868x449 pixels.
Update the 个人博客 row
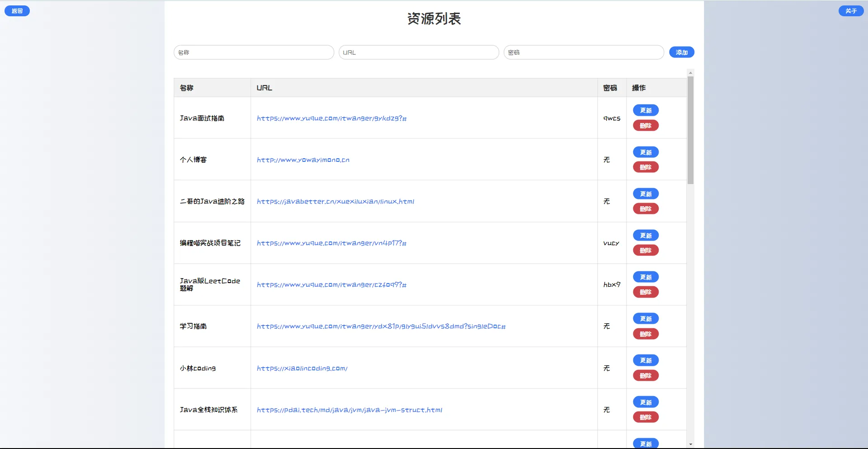[646, 152]
